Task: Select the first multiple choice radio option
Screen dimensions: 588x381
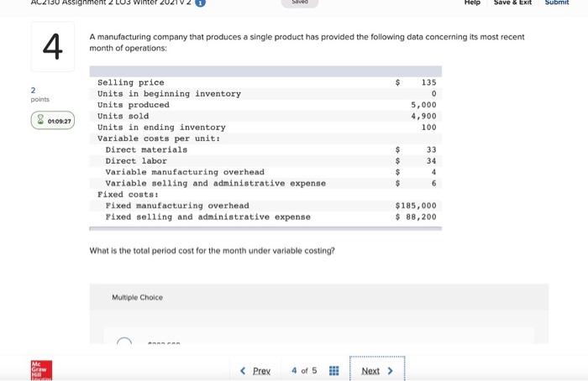Action: pyautogui.click(x=124, y=341)
